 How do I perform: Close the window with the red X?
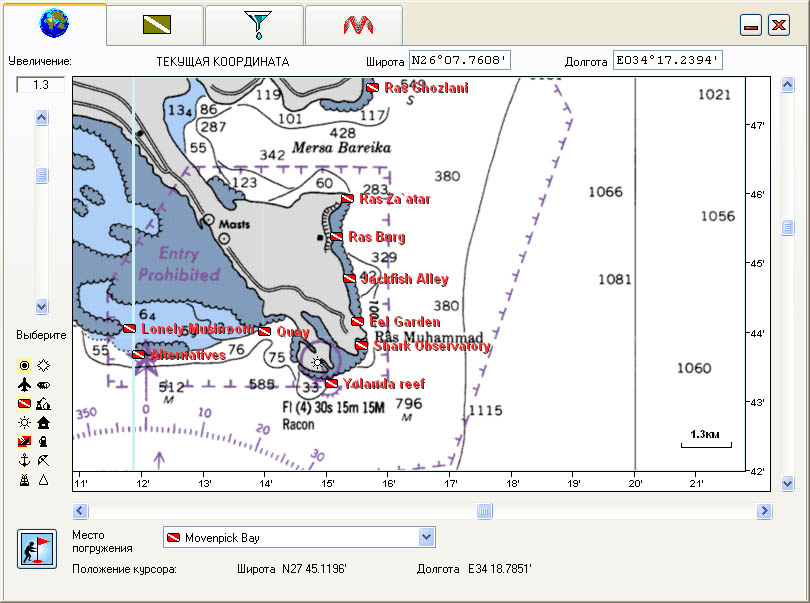coord(778,25)
